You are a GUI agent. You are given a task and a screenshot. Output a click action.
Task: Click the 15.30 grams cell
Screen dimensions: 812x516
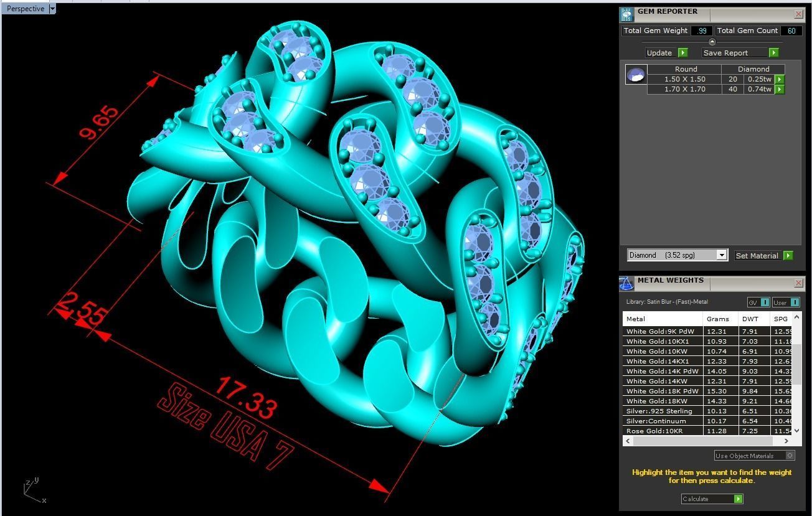point(720,391)
